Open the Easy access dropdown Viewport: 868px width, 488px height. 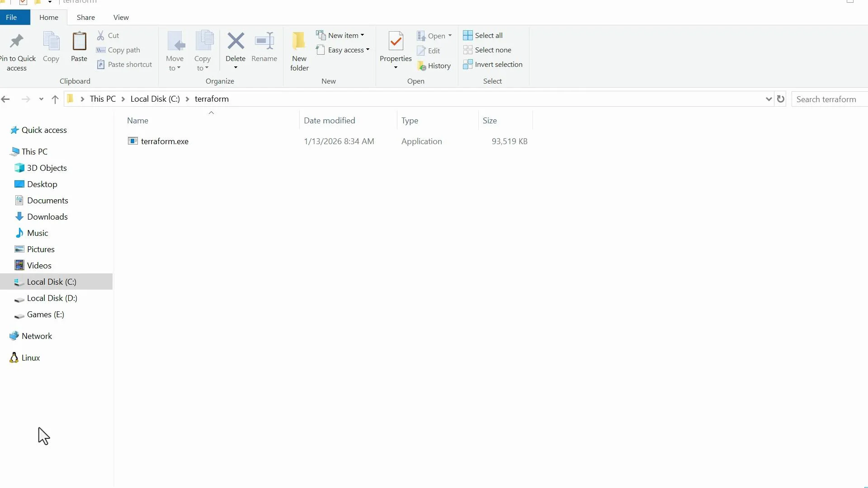tap(343, 50)
